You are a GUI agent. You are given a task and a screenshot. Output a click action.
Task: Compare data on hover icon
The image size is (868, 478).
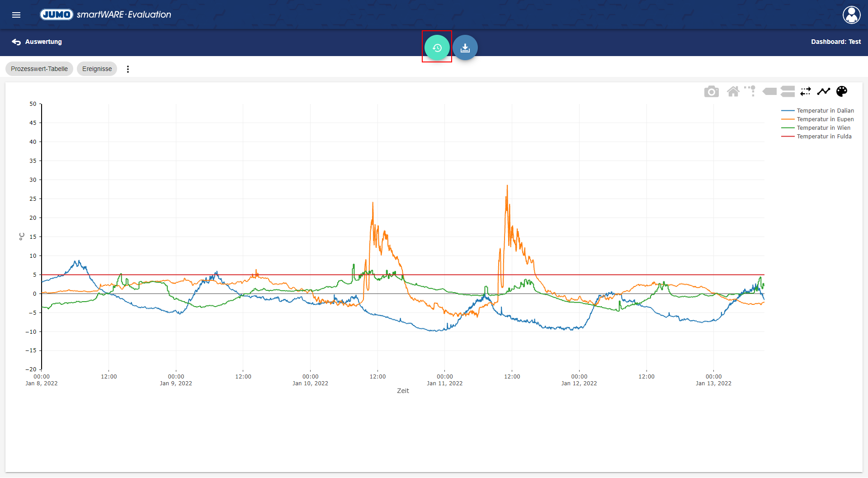click(788, 92)
